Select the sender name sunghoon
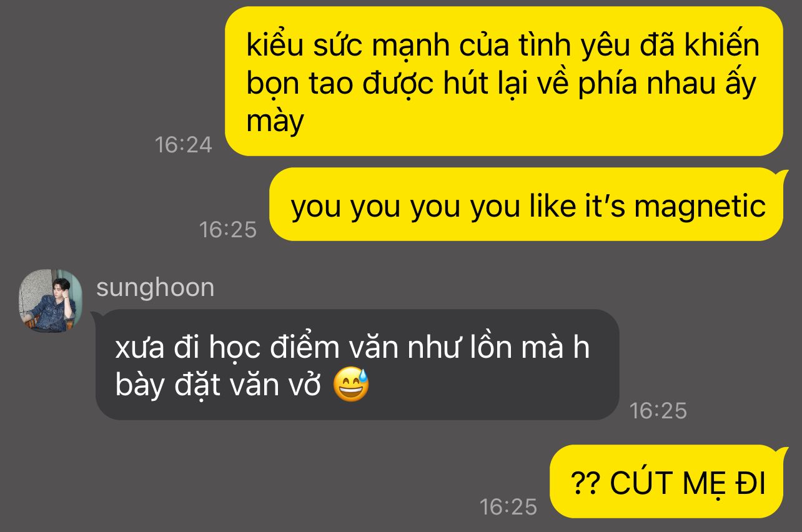 [155, 287]
